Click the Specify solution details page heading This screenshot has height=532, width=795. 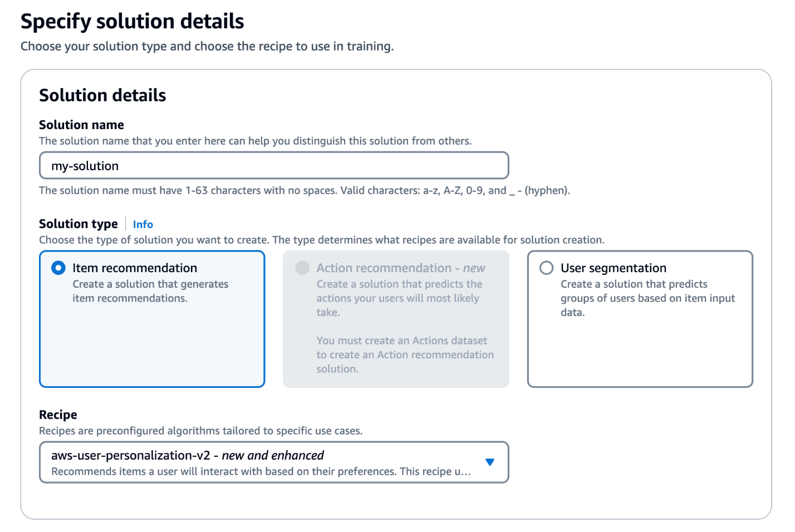(x=132, y=21)
